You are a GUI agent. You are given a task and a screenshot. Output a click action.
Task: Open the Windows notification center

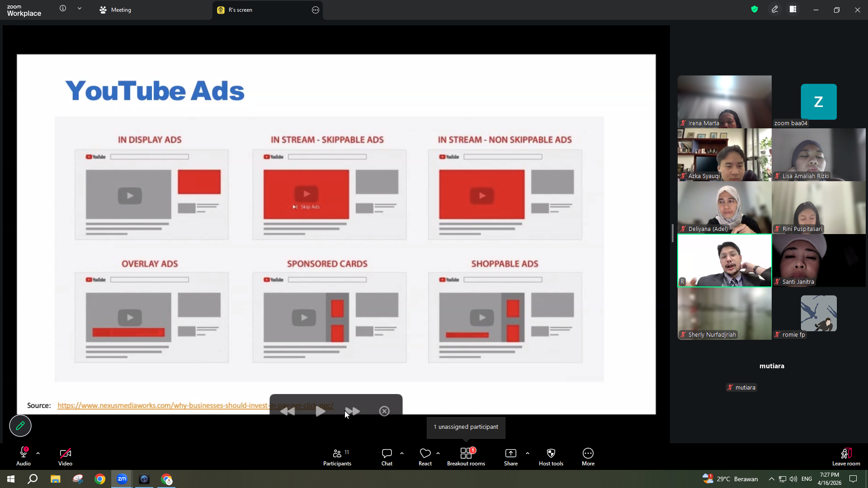tap(853, 479)
